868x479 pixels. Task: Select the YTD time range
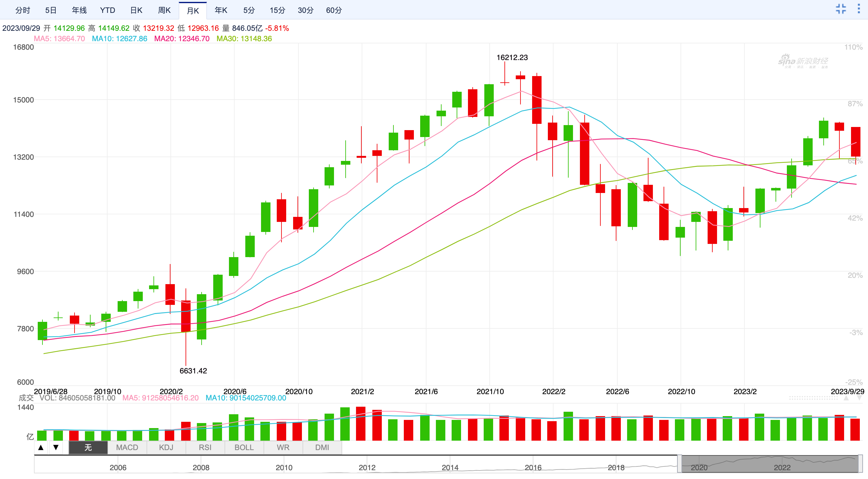click(108, 10)
